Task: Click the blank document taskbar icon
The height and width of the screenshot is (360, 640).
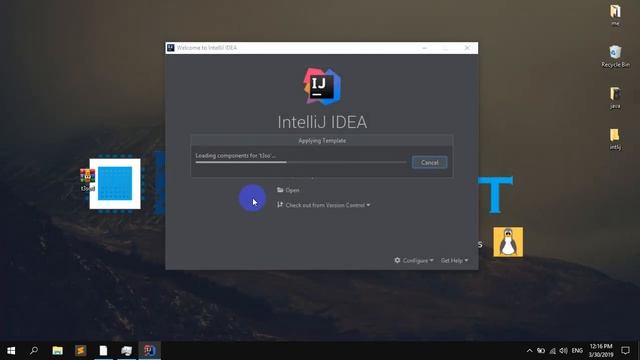Action: click(103, 350)
